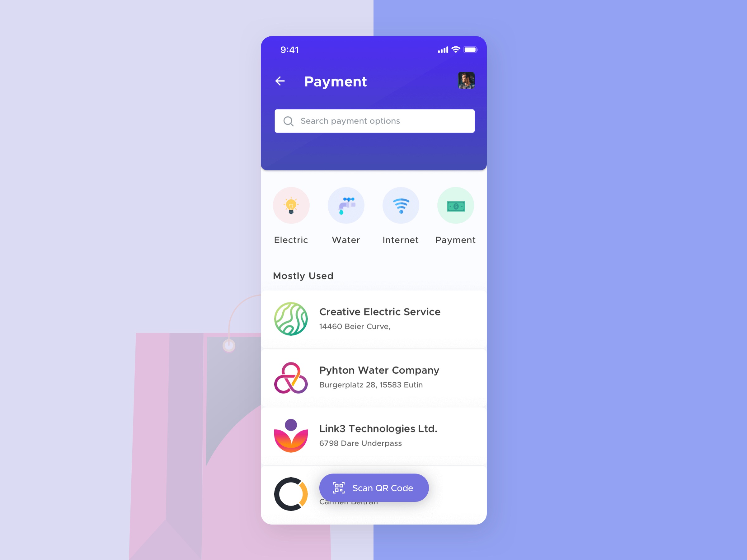Viewport: 747px width, 560px height.
Task: Tap the QR code scan icon
Action: [340, 488]
